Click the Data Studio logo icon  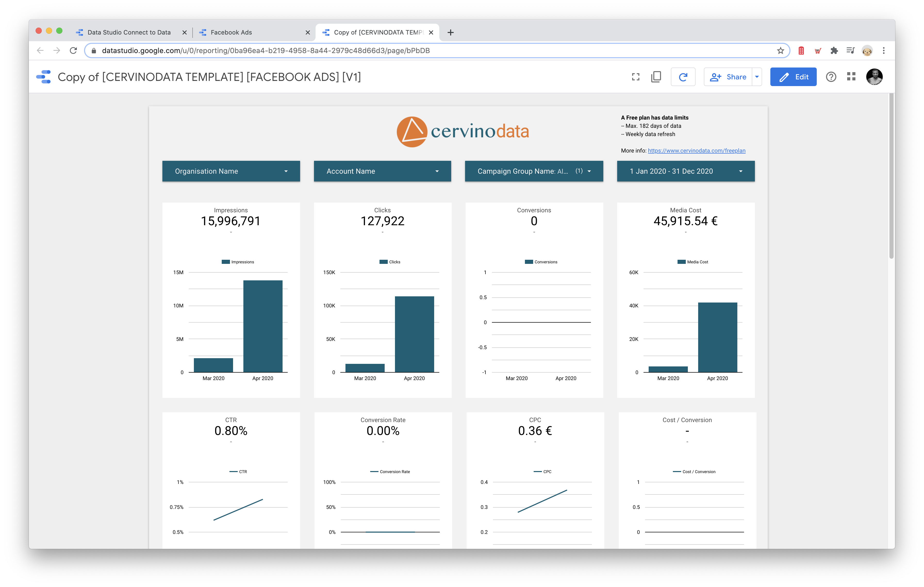pyautogui.click(x=43, y=77)
